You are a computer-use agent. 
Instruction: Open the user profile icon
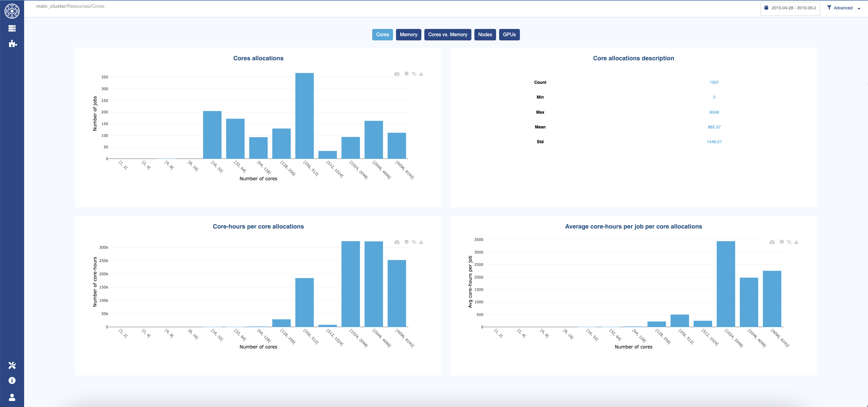click(12, 397)
